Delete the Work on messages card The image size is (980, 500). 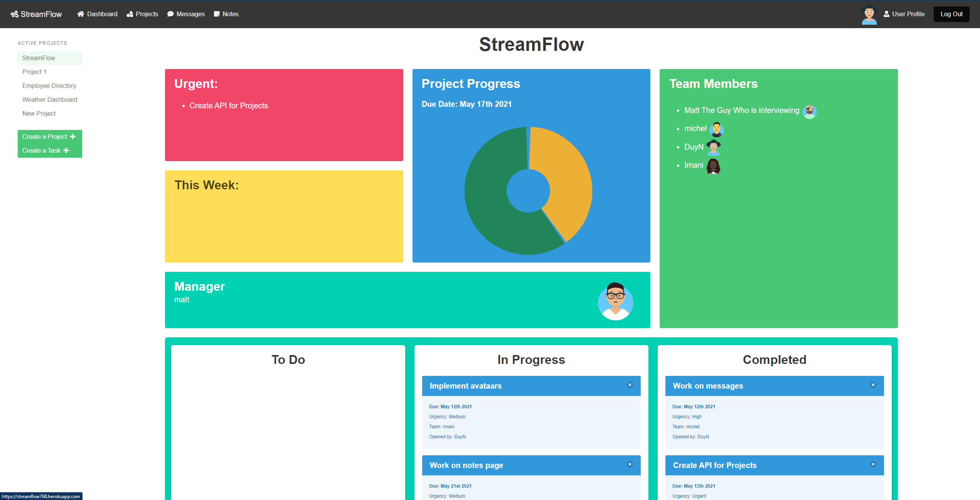873,385
